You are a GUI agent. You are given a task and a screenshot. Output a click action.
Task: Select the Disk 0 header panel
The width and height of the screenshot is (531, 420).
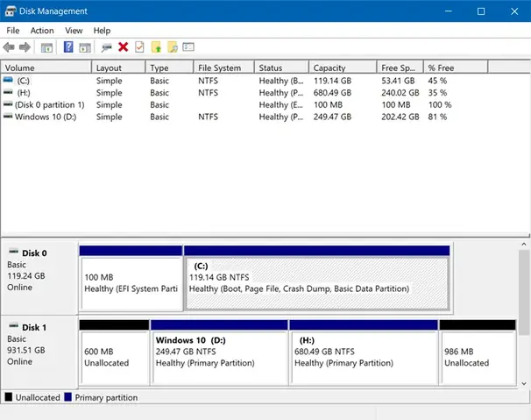point(39,278)
